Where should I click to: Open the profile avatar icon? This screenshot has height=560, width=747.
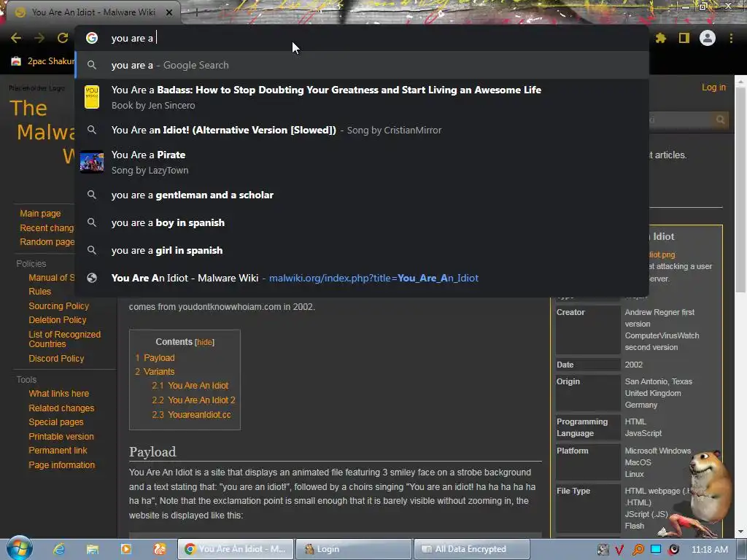click(x=708, y=38)
